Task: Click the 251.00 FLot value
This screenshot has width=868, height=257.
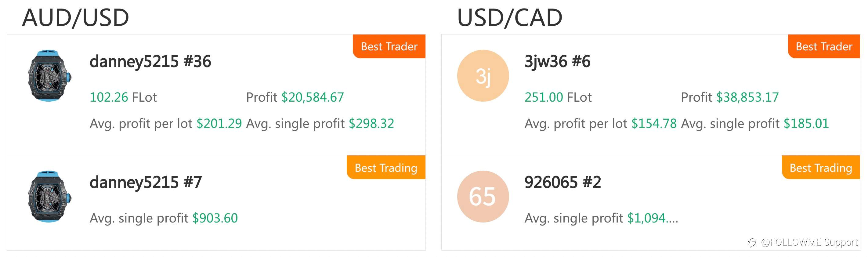Action: pos(558,97)
